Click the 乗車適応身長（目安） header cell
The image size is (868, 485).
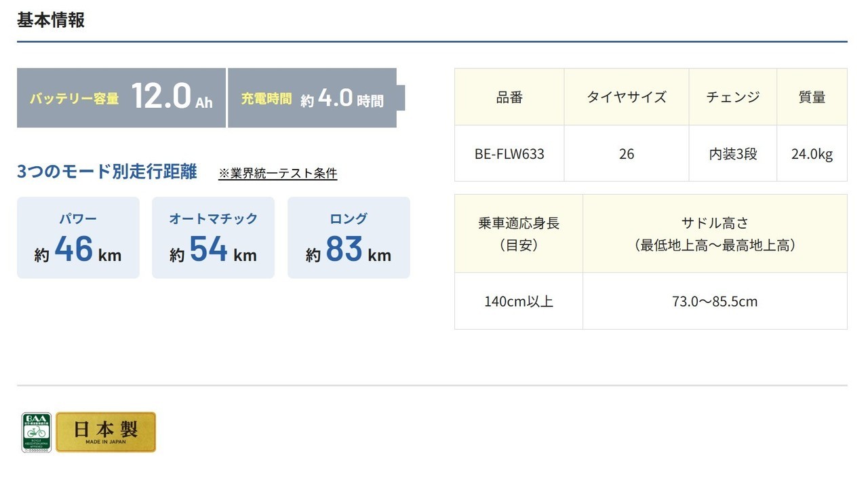tap(519, 234)
